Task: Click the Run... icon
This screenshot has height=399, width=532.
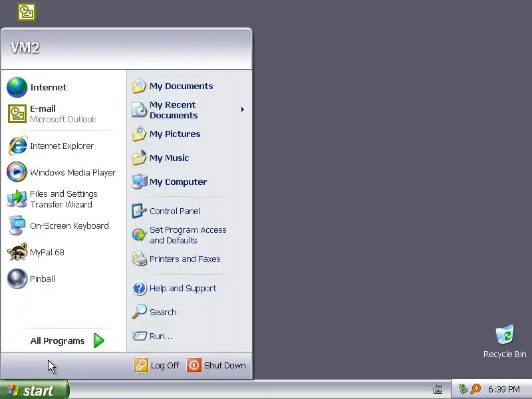Action: [x=139, y=336]
